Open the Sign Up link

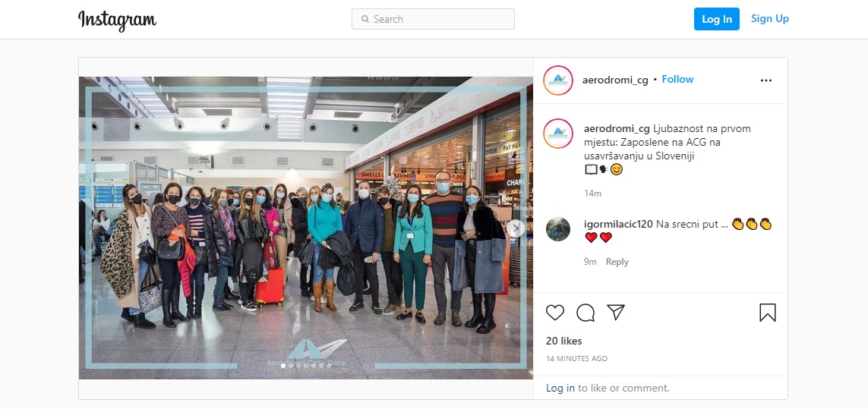click(769, 18)
